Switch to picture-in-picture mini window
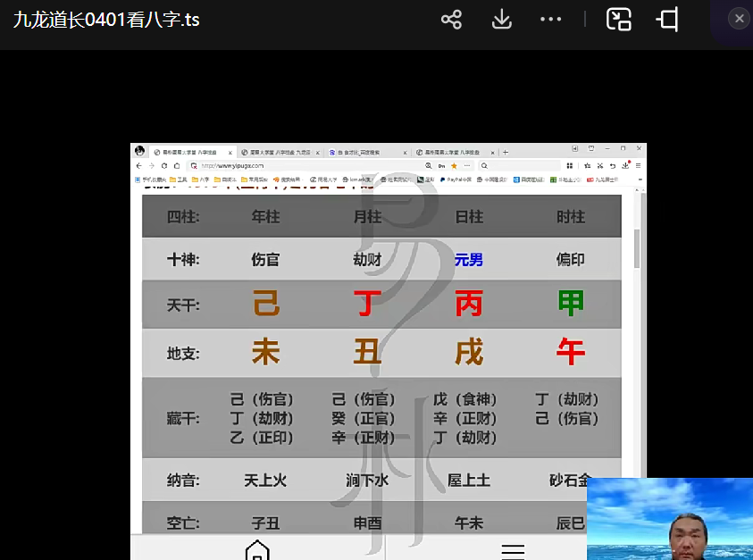Image resolution: width=753 pixels, height=560 pixels. point(618,20)
